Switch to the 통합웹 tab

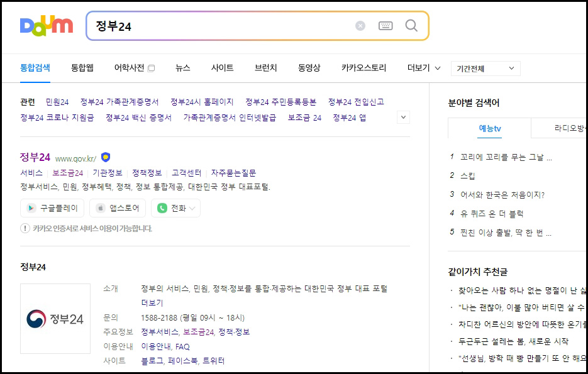pyautogui.click(x=82, y=68)
